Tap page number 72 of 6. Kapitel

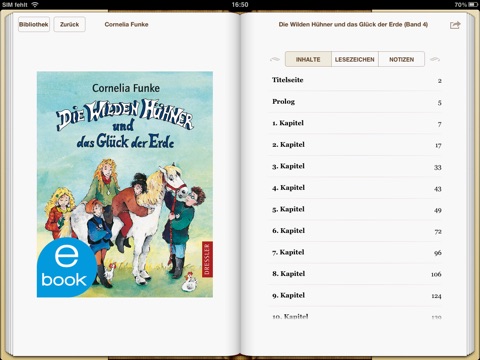[x=438, y=231]
